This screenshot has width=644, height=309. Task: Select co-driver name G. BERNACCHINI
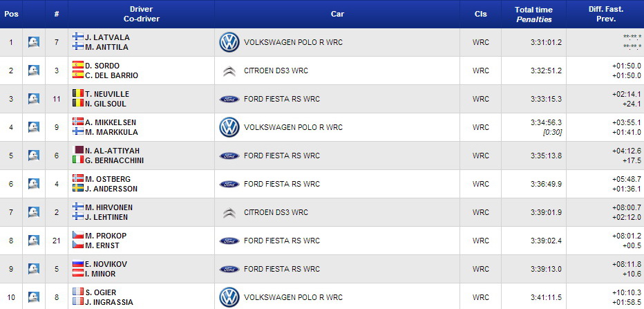point(115,160)
